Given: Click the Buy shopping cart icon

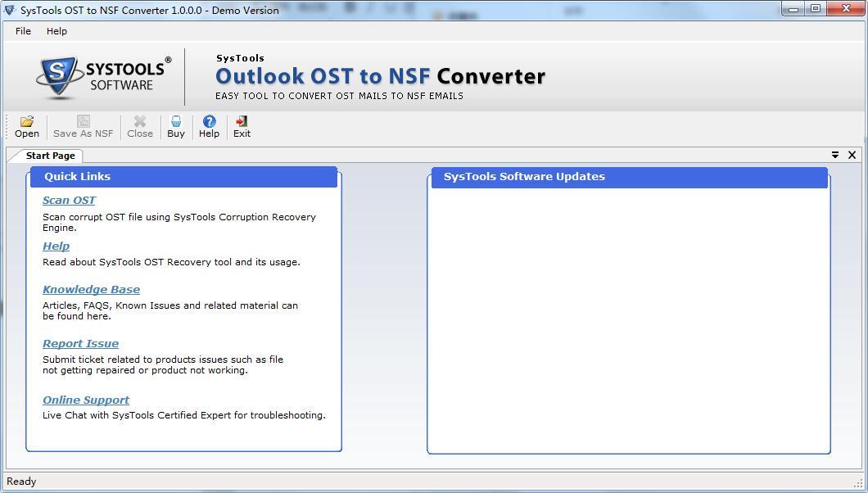Looking at the screenshot, I should pyautogui.click(x=175, y=122).
